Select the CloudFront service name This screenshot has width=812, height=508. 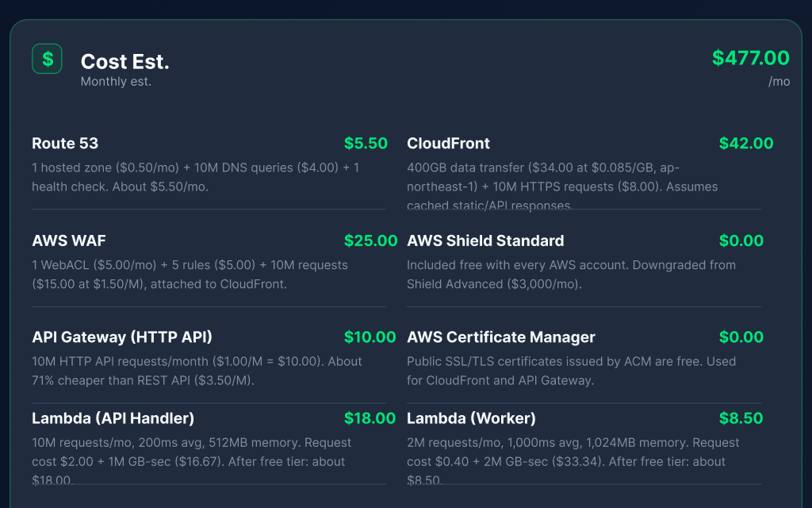click(x=449, y=143)
